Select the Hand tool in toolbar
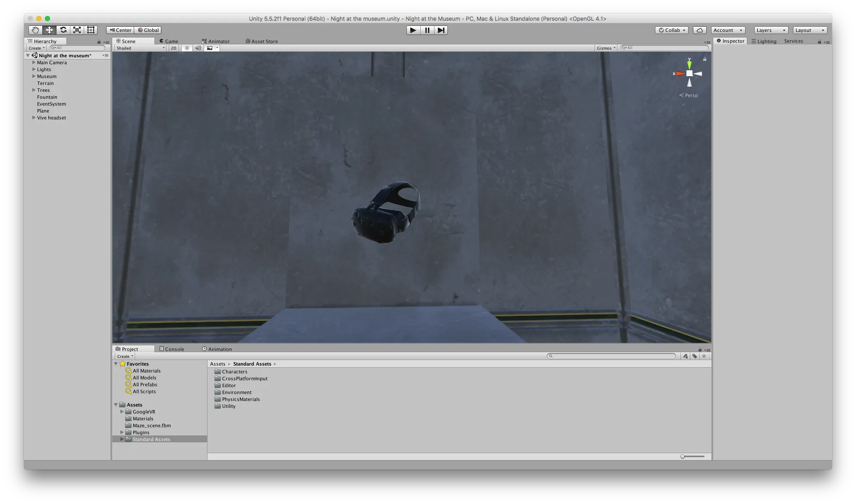The width and height of the screenshot is (856, 504). click(35, 30)
